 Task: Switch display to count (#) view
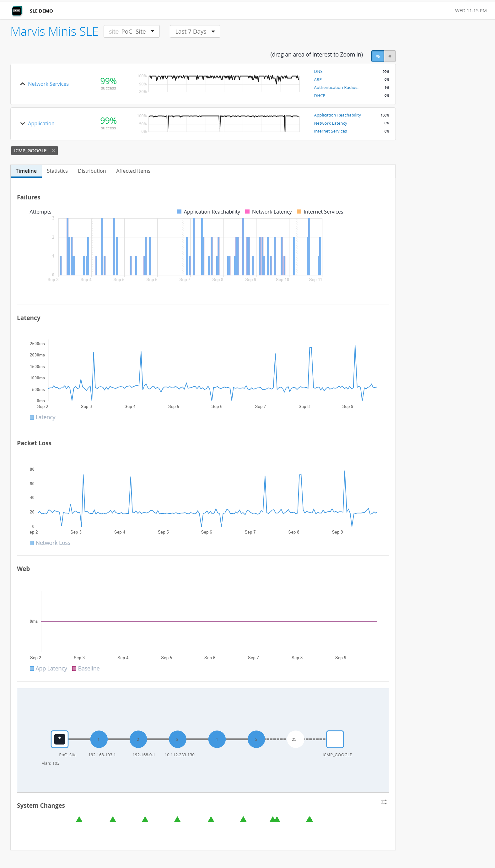click(x=390, y=56)
